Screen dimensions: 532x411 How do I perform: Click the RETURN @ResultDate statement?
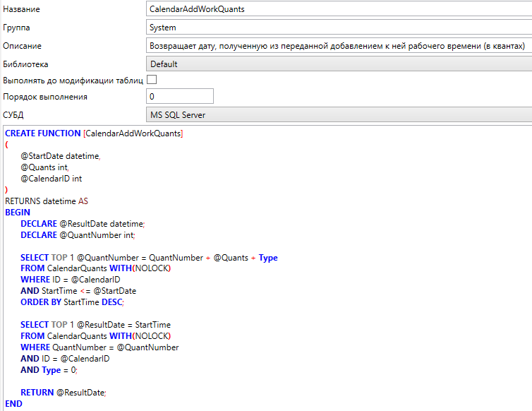tap(64, 392)
